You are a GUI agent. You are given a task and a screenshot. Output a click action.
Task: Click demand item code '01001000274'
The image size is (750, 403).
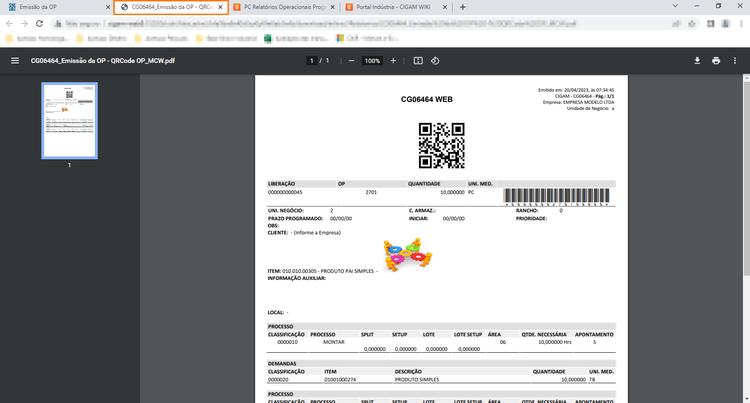point(340,380)
